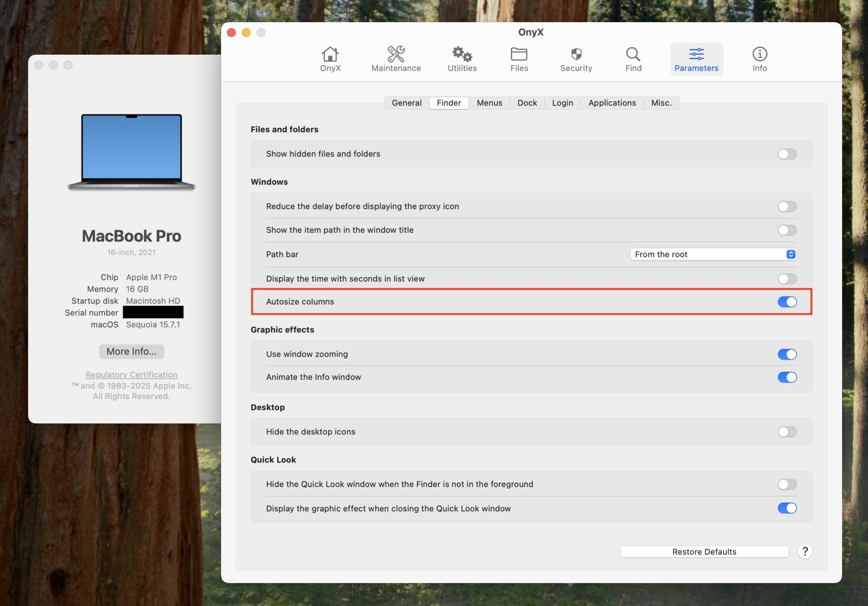Select the Utilities toolbar icon

(461, 59)
